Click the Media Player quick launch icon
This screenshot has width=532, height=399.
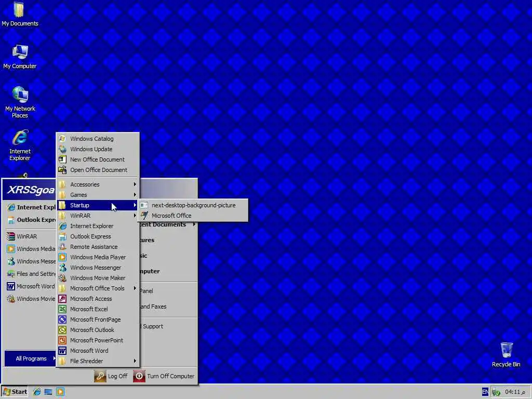point(60,392)
